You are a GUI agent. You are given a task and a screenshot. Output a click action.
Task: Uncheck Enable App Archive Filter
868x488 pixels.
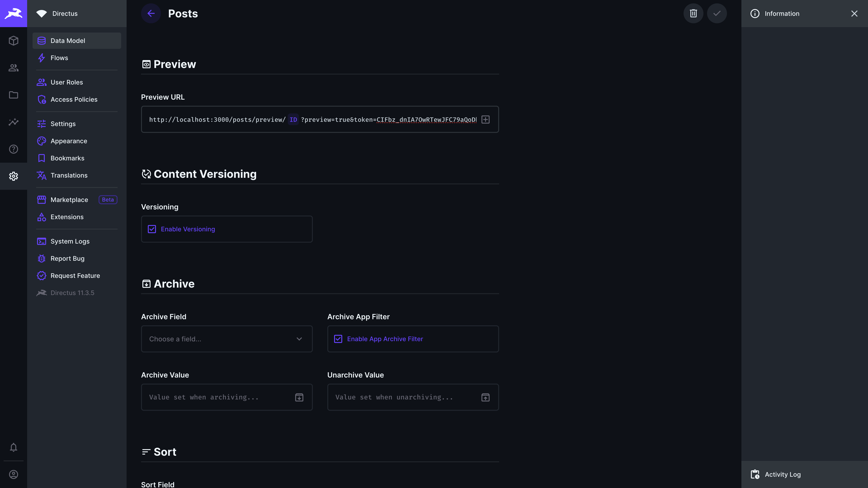point(338,339)
